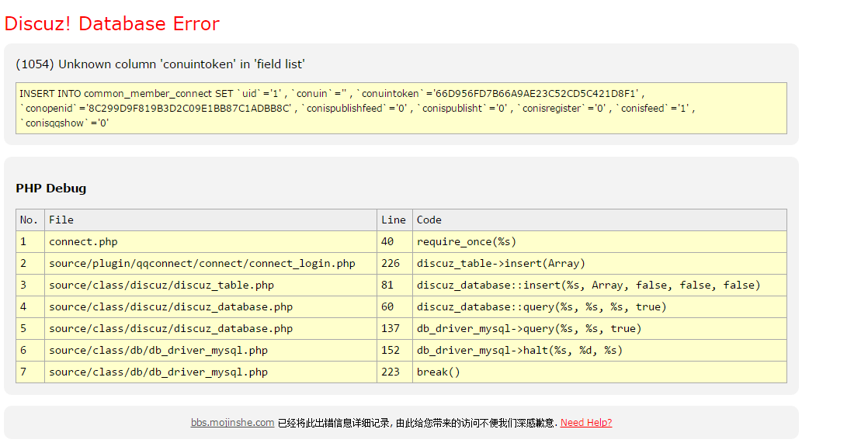This screenshot has height=443, width=868.
Task: Click row number 6 cell
Action: [x=30, y=350]
